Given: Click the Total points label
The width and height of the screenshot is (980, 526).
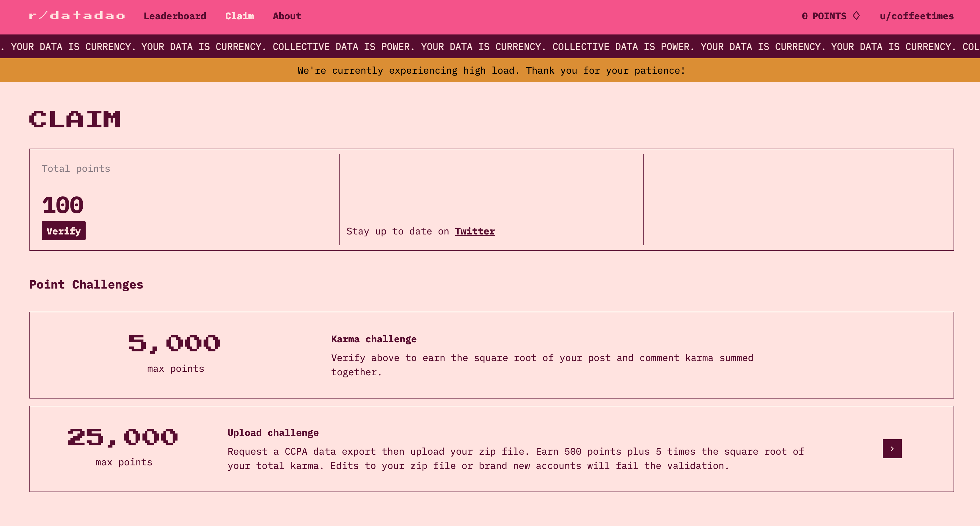Looking at the screenshot, I should pyautogui.click(x=76, y=168).
